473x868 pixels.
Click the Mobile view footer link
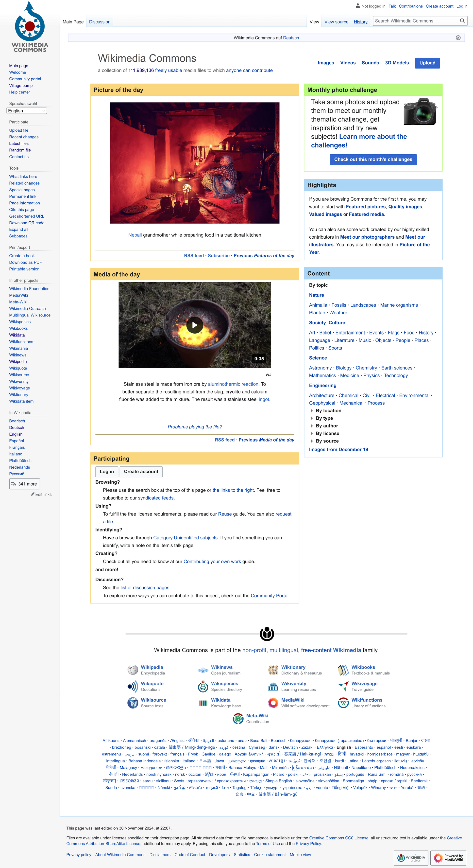pos(300,855)
